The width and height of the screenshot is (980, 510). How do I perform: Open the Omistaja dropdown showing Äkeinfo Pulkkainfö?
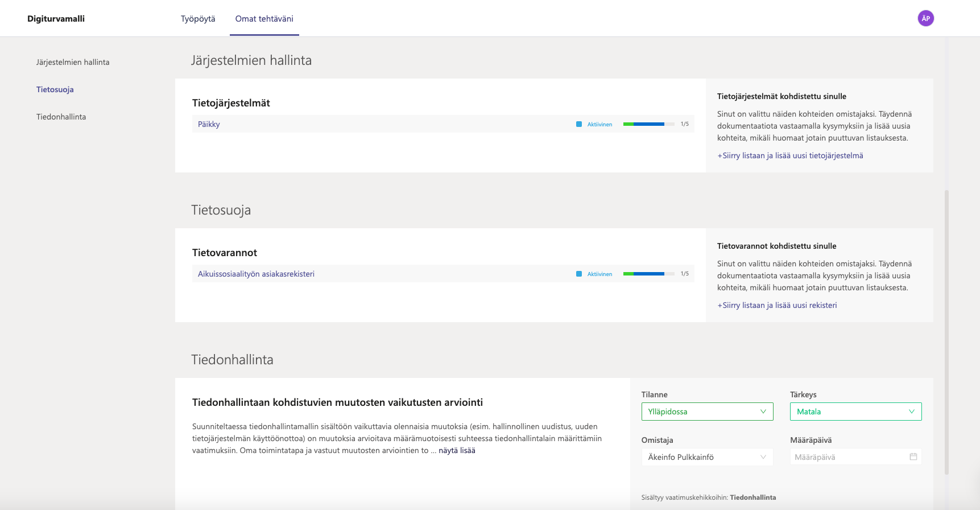click(x=707, y=457)
